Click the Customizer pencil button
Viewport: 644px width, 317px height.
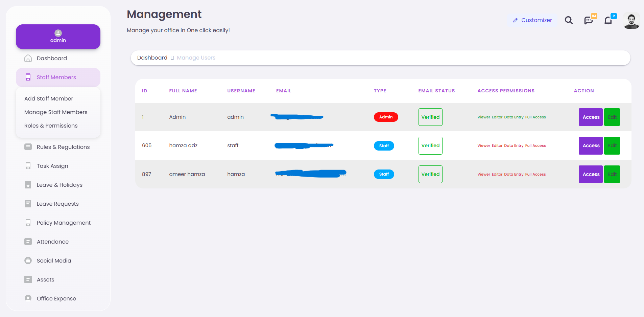532,20
